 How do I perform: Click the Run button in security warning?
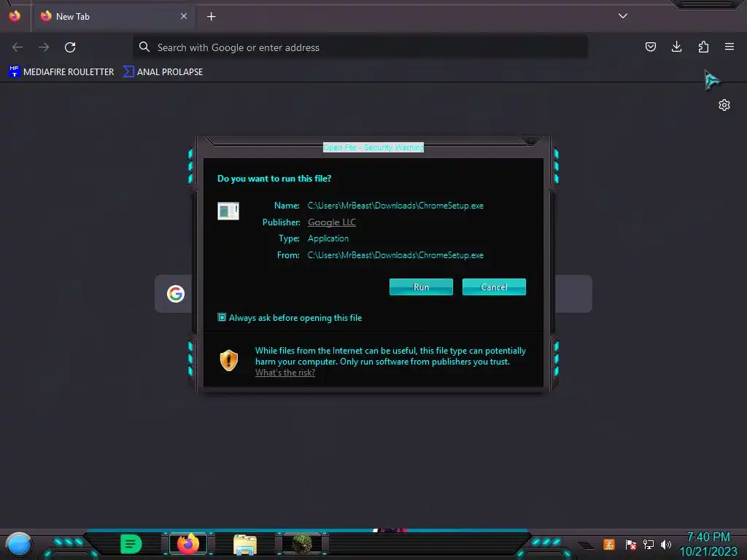tap(421, 287)
